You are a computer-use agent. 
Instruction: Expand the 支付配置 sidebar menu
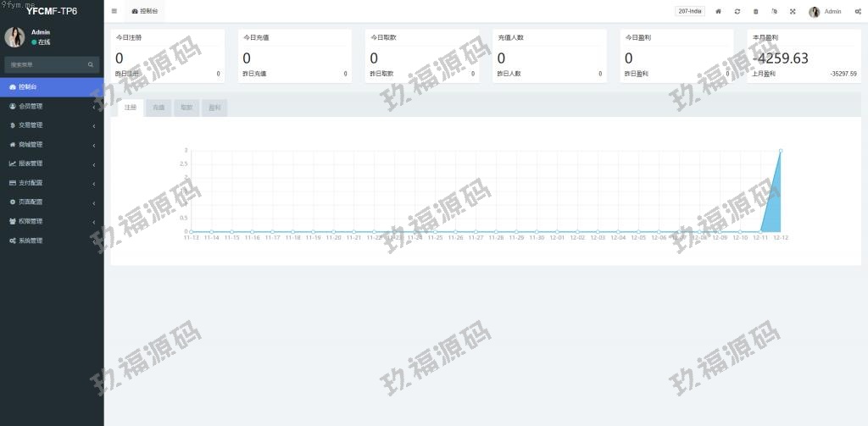(x=52, y=183)
